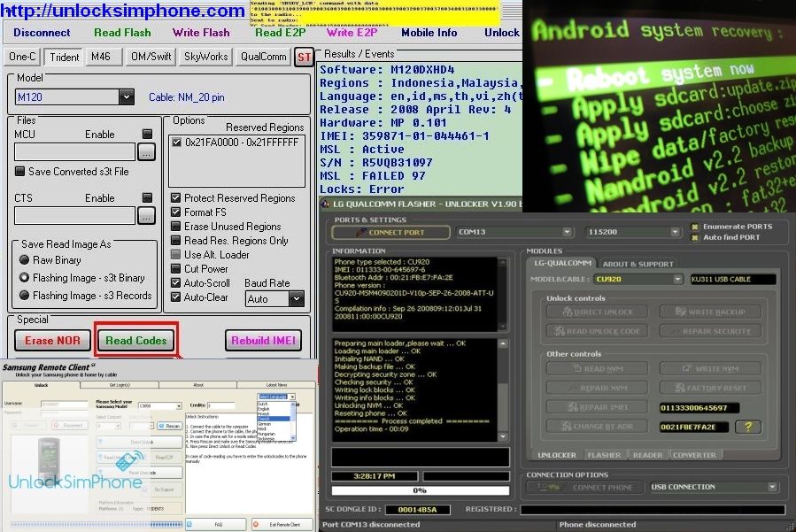Screen dimensions: 796x532
Task: Click Change BT ADR button
Action: pyautogui.click(x=597, y=427)
